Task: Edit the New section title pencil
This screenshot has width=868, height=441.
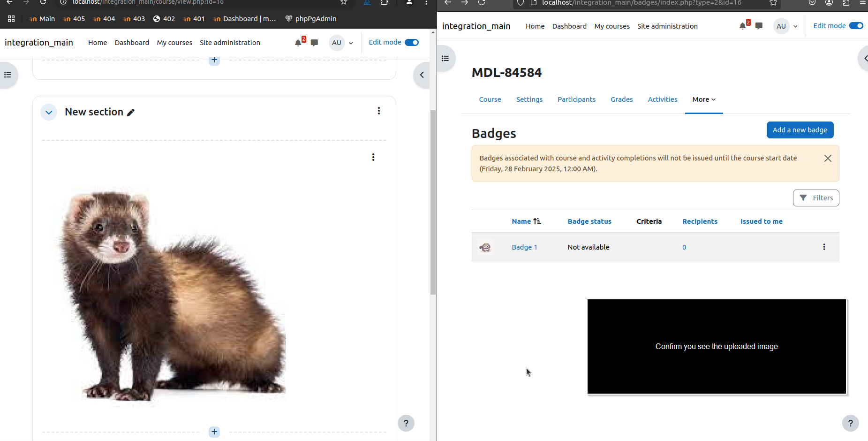Action: [x=131, y=113]
